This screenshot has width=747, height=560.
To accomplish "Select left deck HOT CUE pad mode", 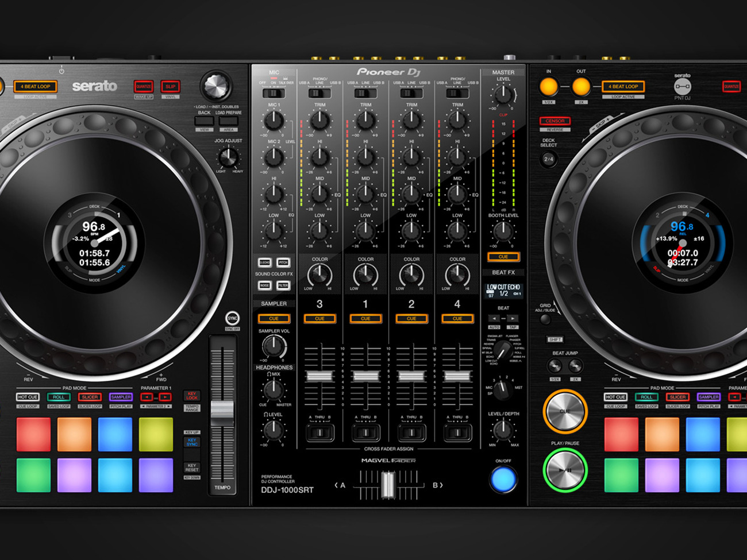I will 28,397.
